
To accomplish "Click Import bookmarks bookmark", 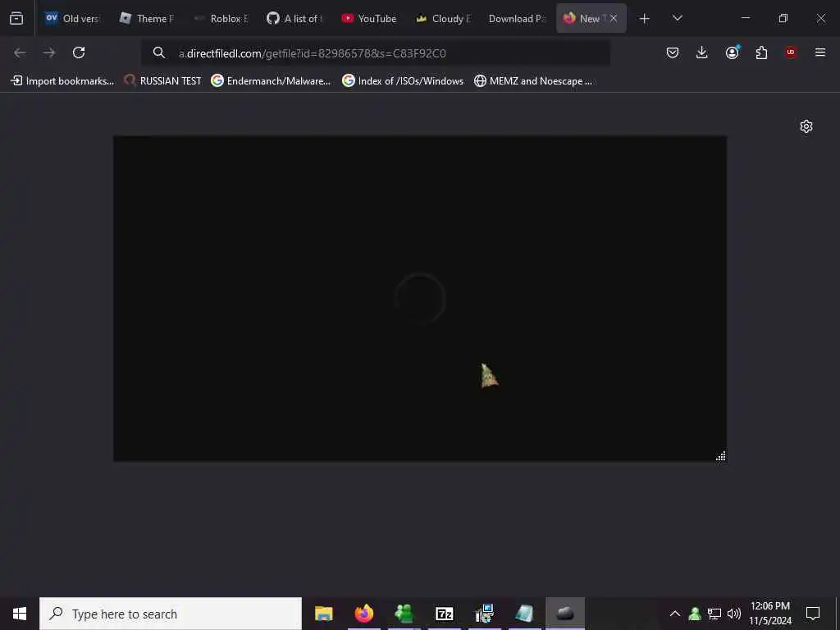I will tap(62, 81).
